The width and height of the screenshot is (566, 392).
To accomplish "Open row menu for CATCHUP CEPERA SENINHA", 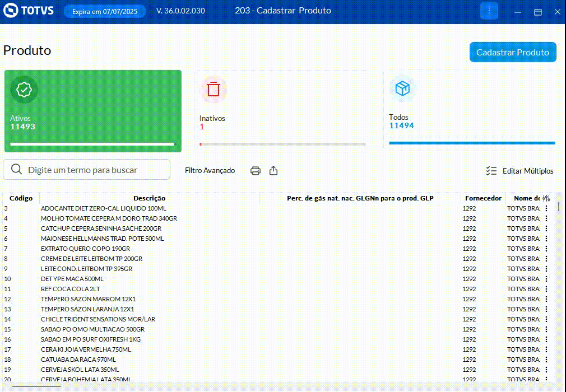I will coord(546,228).
